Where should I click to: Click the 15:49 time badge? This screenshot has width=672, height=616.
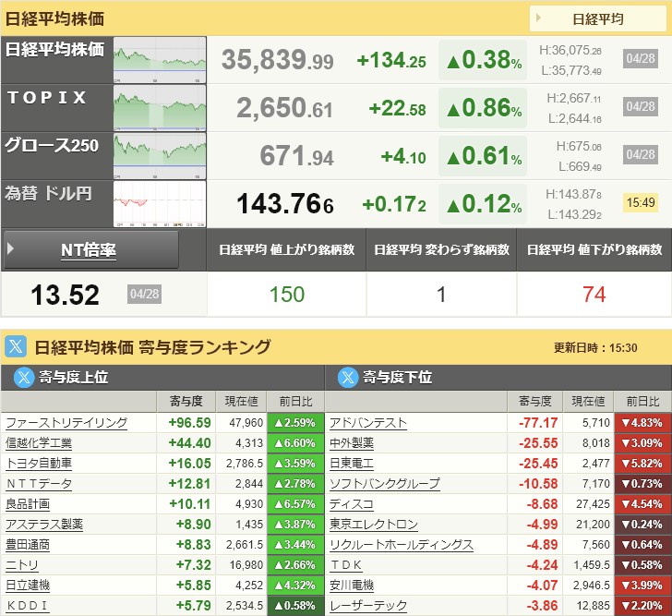(x=641, y=202)
